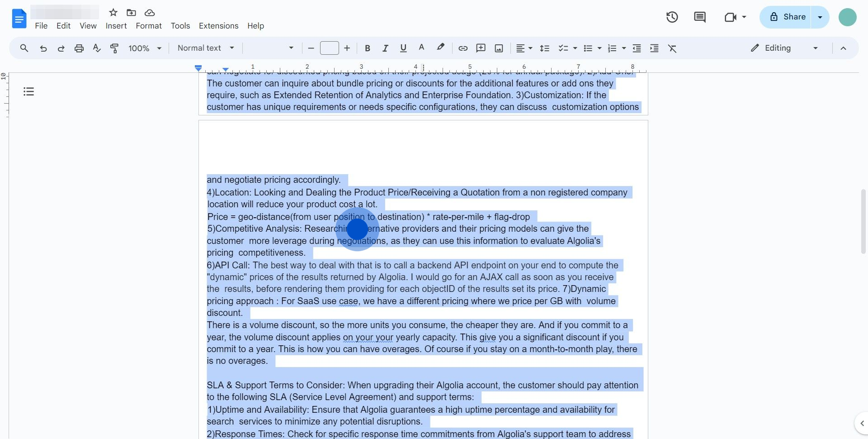Open line and paragraph spacing
Viewport: 868px width, 439px height.
[544, 48]
